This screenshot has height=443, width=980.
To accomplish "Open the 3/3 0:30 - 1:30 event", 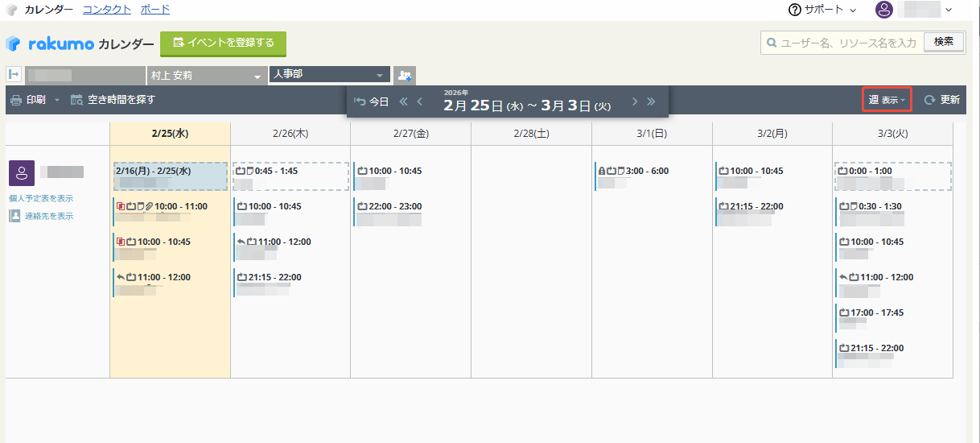I will pyautogui.click(x=893, y=212).
